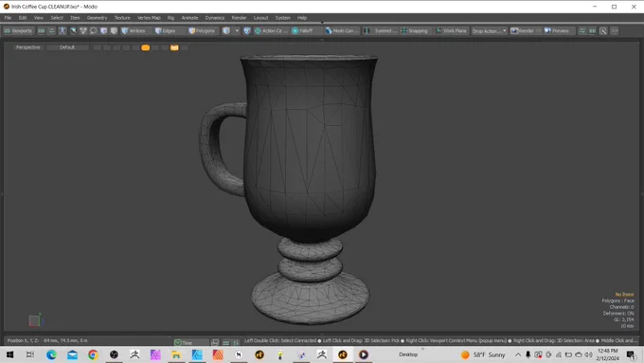Click the orange highlighted viewport option button
Viewport: 644px width, 363px height.
tap(146, 47)
